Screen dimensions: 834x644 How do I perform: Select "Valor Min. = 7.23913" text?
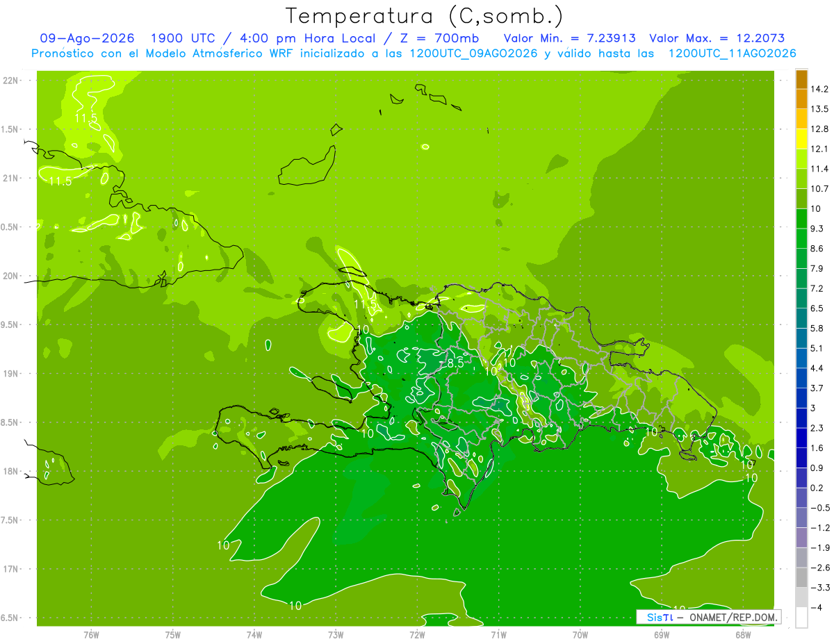[x=569, y=38]
